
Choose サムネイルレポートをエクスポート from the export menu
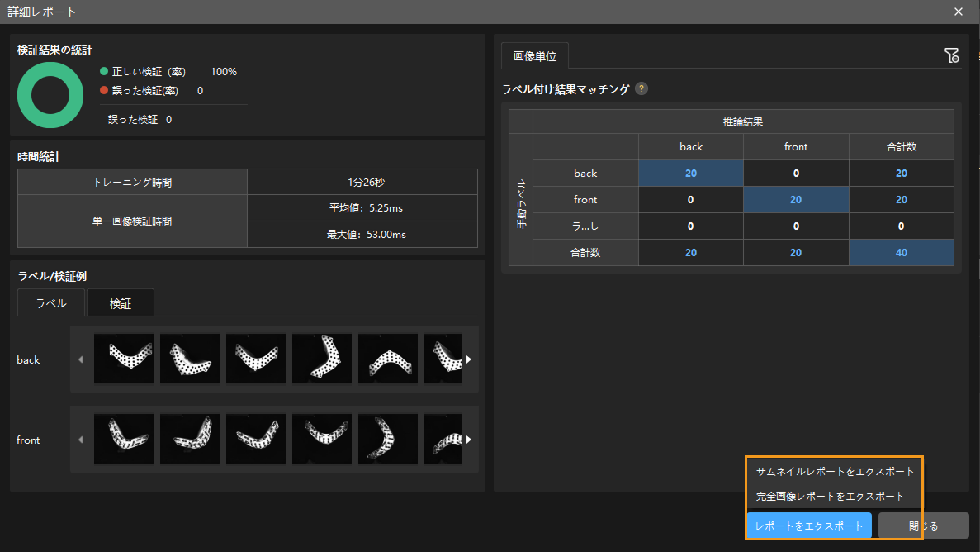(835, 471)
